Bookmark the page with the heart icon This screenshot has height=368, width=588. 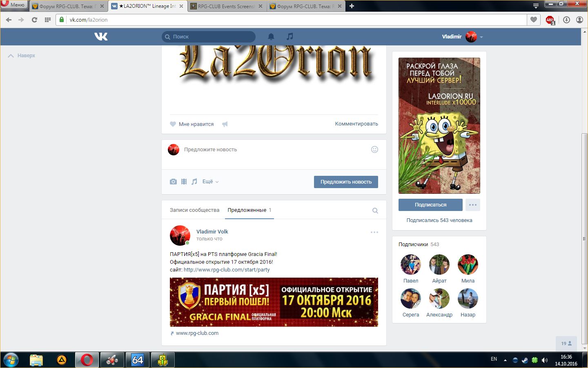point(533,20)
